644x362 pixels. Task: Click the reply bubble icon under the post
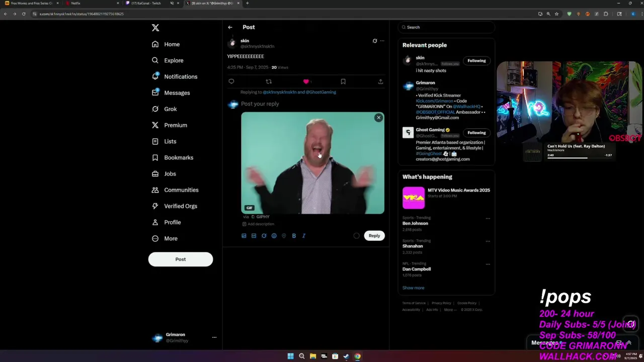click(231, 81)
